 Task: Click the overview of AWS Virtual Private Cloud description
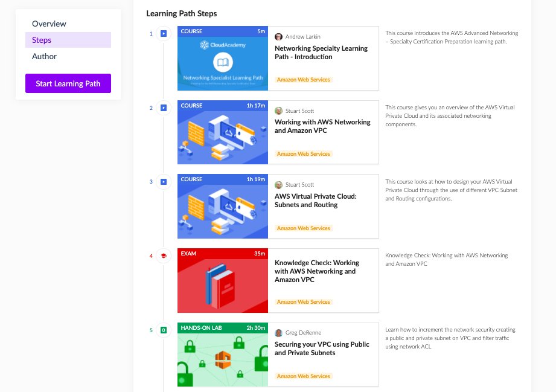pos(450,115)
